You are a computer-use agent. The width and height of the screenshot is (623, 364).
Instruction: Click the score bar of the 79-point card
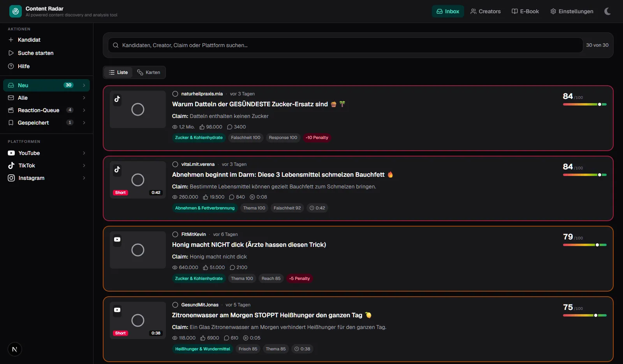(x=585, y=245)
